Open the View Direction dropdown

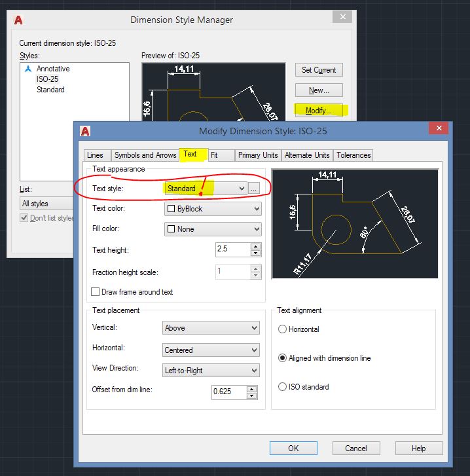211,371
